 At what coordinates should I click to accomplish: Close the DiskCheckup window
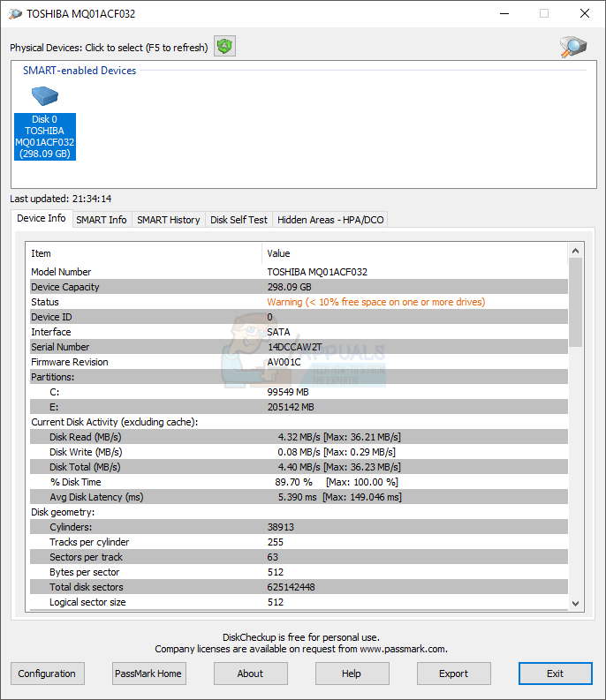coord(585,14)
